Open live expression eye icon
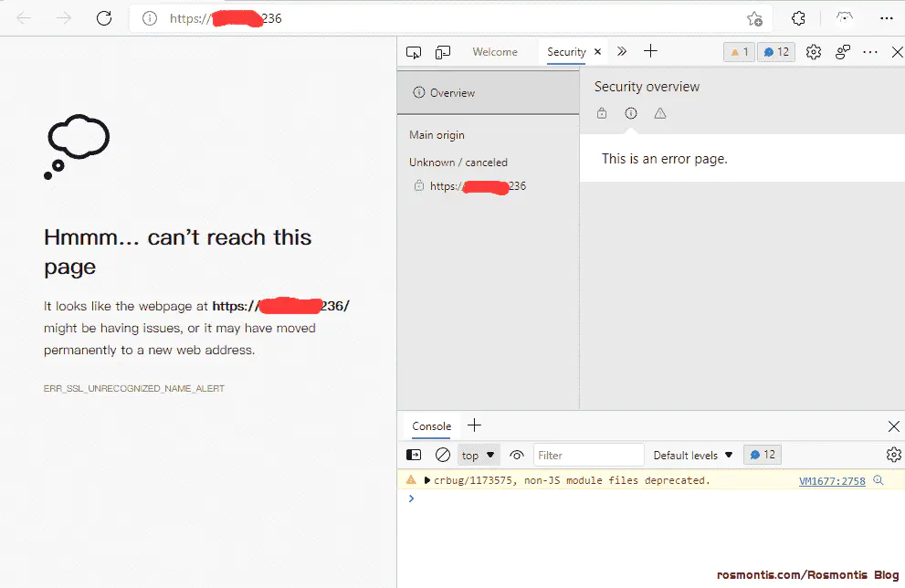 click(x=517, y=455)
